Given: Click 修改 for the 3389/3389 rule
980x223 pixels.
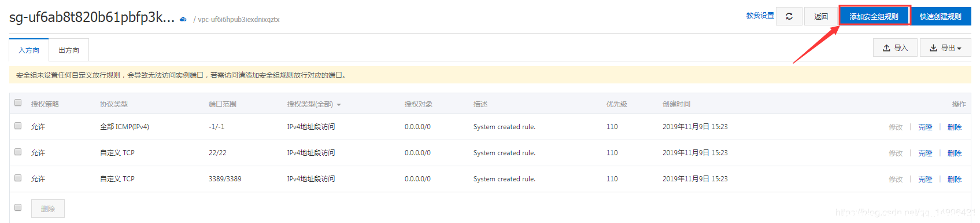Looking at the screenshot, I should 896,179.
